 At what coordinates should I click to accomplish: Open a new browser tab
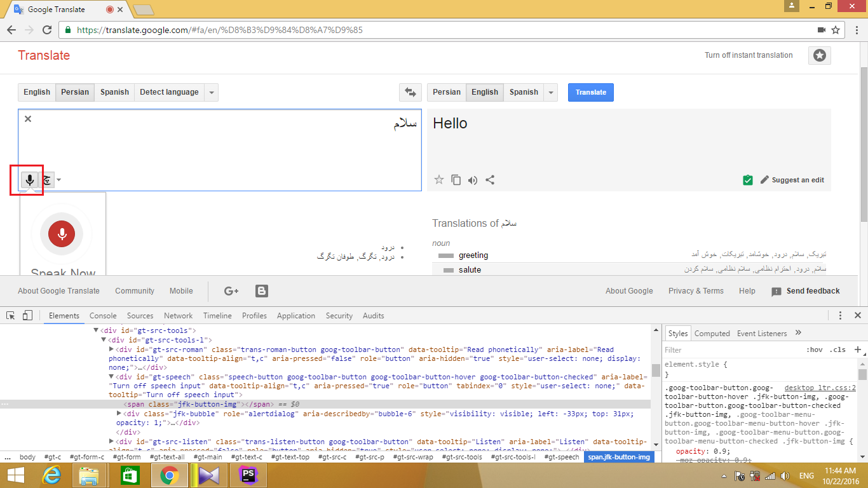[x=144, y=10]
